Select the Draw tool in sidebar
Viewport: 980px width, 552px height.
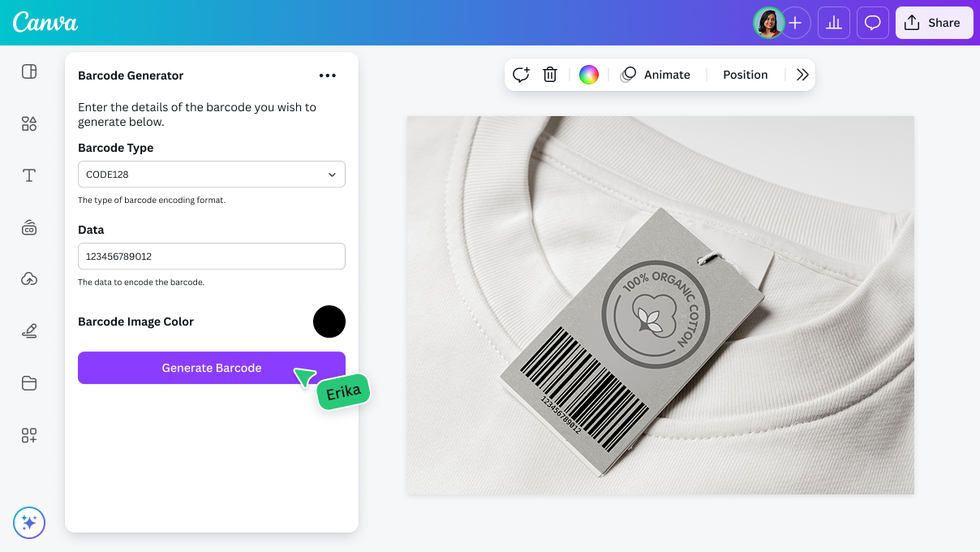point(29,331)
